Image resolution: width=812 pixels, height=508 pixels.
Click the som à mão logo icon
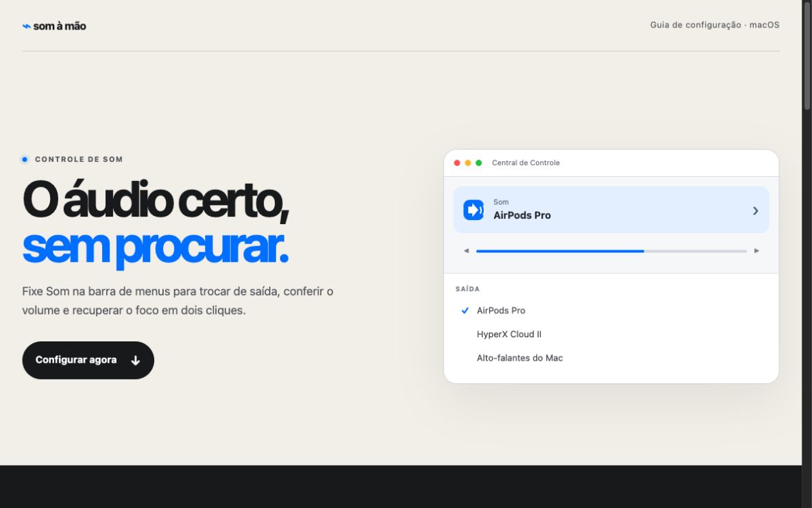click(x=27, y=26)
